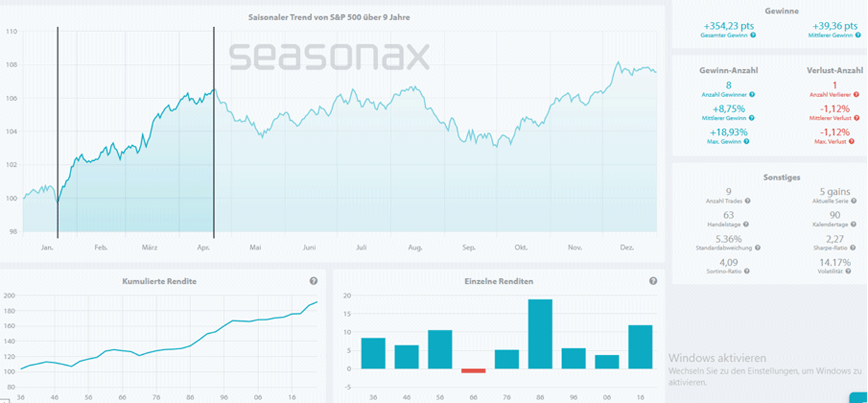Click help icon of Einzelne Renditen chart
This screenshot has width=868, height=403.
[x=653, y=281]
